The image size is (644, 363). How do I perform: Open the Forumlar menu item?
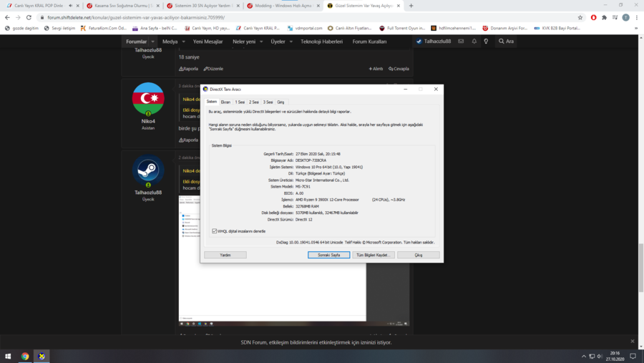click(137, 42)
